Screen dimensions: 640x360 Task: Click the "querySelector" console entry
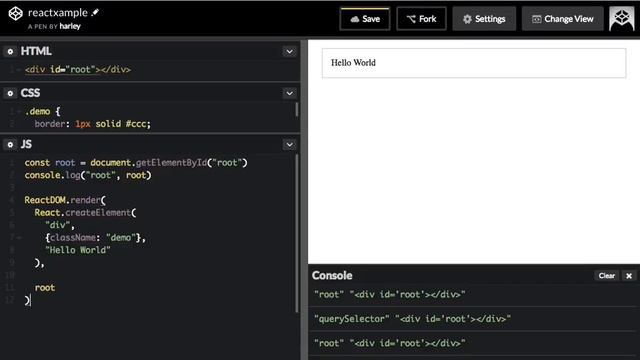click(412, 319)
